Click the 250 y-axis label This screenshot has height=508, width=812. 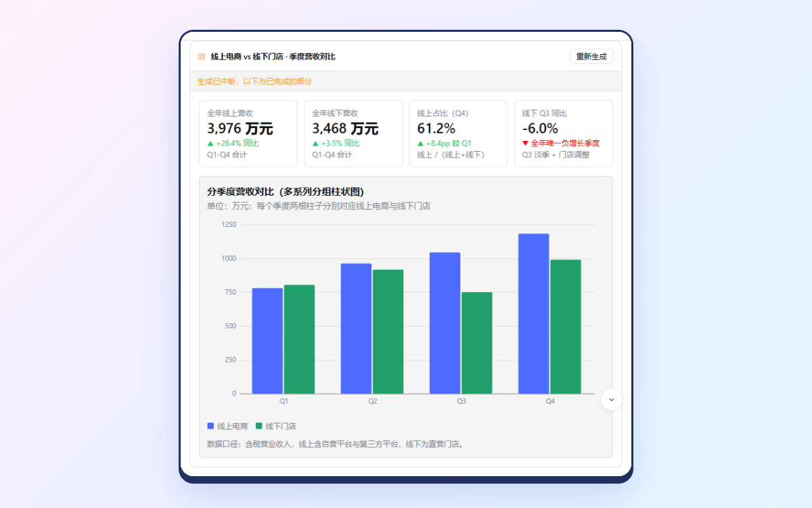point(230,360)
